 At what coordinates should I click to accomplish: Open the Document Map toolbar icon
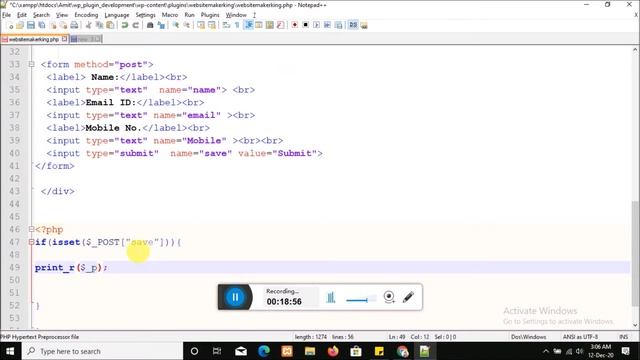point(269,25)
